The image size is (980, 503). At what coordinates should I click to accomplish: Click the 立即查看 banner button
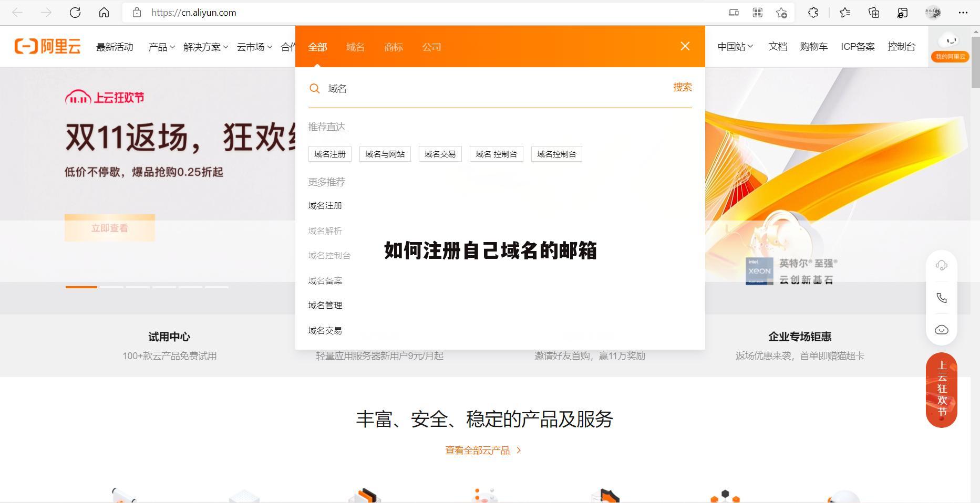click(x=110, y=228)
